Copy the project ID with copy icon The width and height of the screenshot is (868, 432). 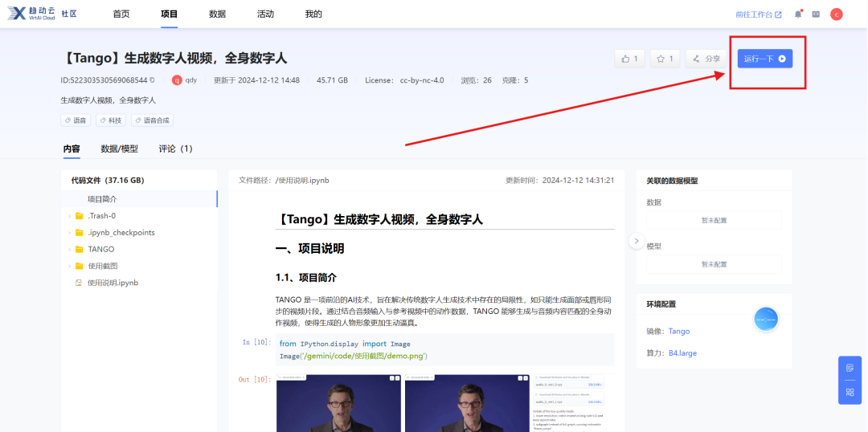click(152, 80)
